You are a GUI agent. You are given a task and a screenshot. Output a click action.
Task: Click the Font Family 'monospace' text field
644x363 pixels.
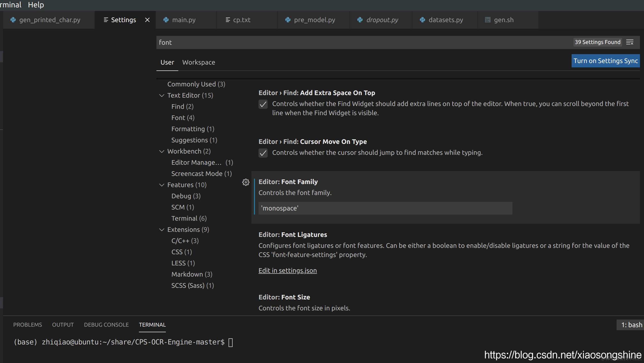[x=385, y=208]
